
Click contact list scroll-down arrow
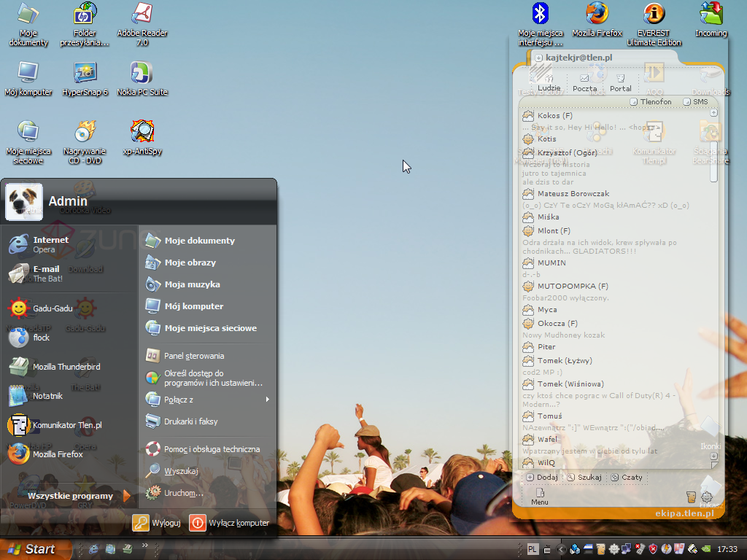coord(713,456)
